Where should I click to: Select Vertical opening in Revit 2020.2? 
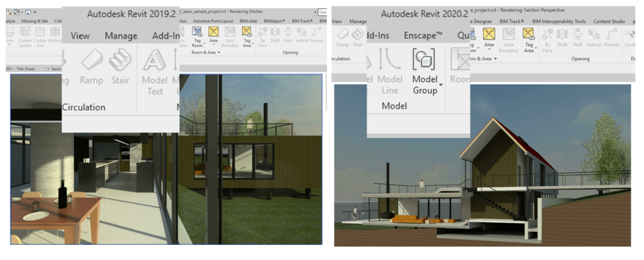click(594, 37)
